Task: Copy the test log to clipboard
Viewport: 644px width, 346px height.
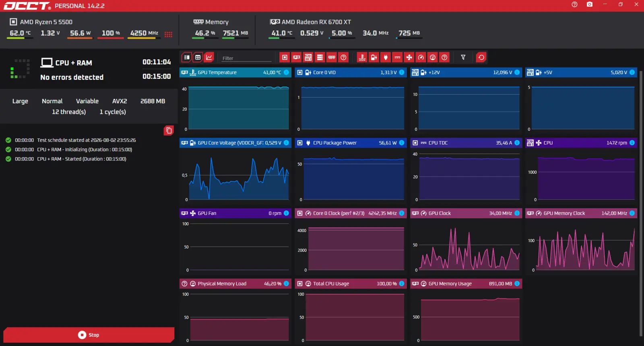Action: [169, 130]
